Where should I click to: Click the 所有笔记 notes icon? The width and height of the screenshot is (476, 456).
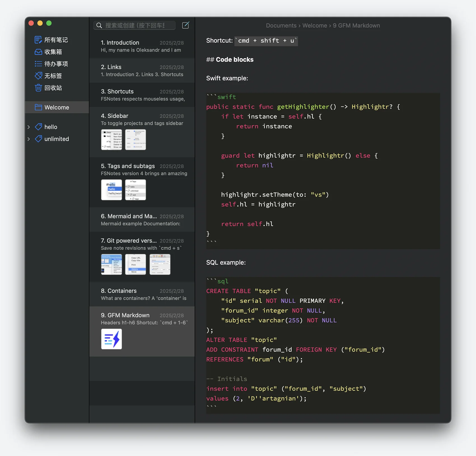pyautogui.click(x=38, y=40)
